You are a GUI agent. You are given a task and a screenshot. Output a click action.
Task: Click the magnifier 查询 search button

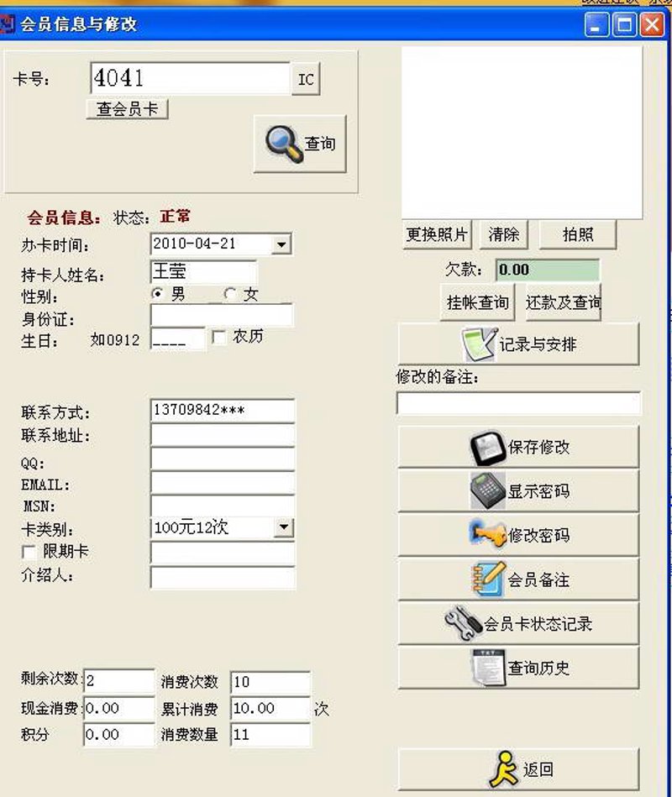(x=300, y=144)
